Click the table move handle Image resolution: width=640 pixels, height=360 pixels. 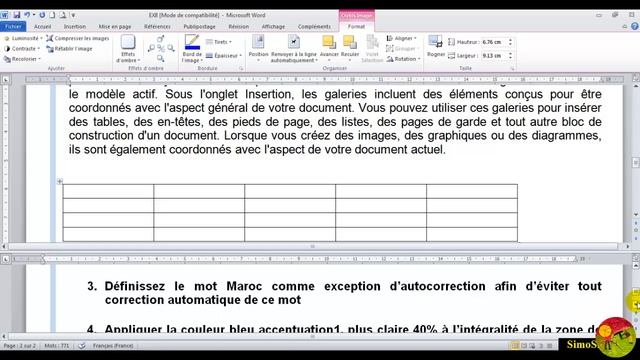[60, 181]
